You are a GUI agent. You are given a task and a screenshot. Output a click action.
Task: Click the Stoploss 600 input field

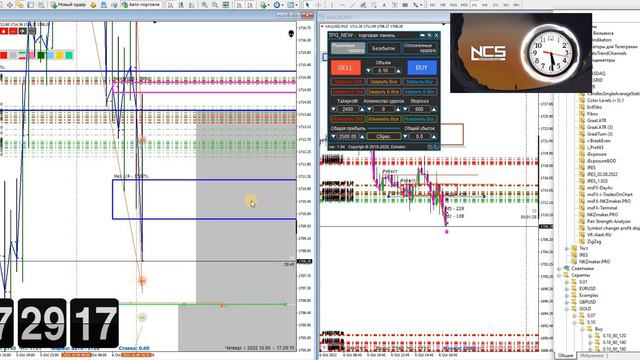point(419,109)
